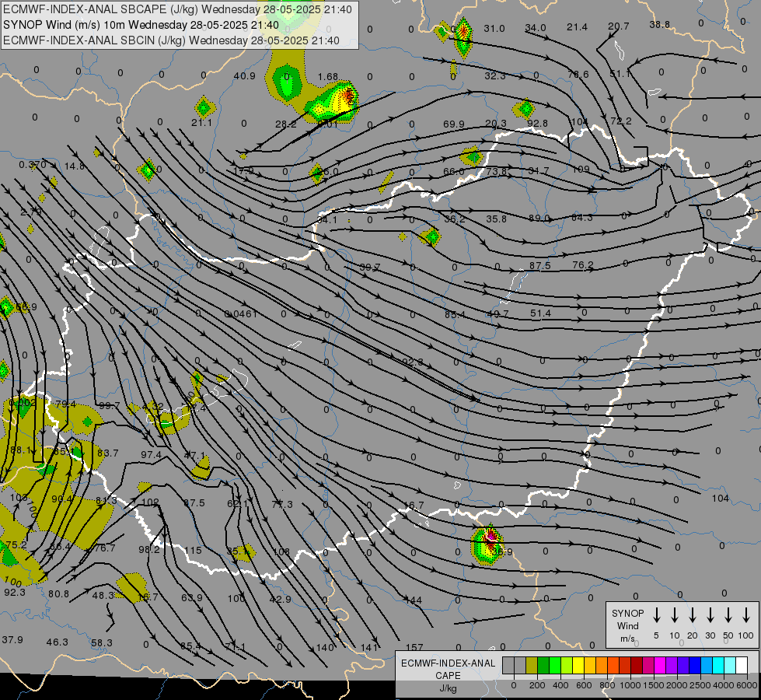Click the SYNOP Wind m/s legend label
The width and height of the screenshot is (761, 700).
pos(627,625)
